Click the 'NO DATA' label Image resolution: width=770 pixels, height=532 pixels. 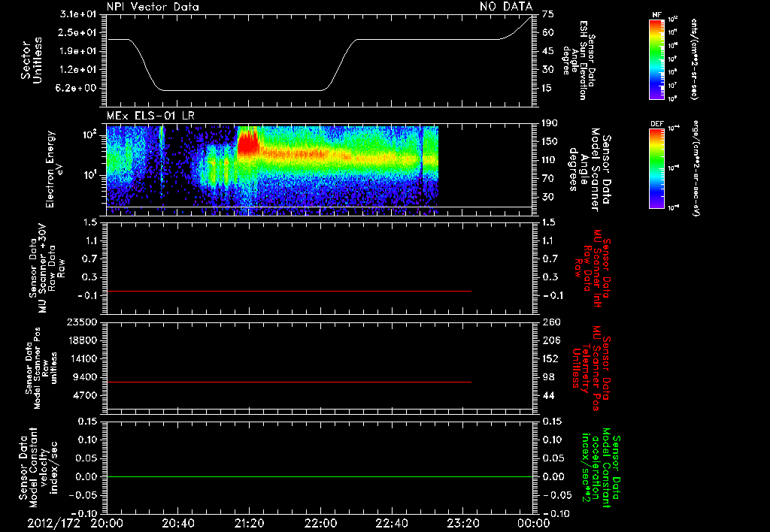[x=506, y=7]
